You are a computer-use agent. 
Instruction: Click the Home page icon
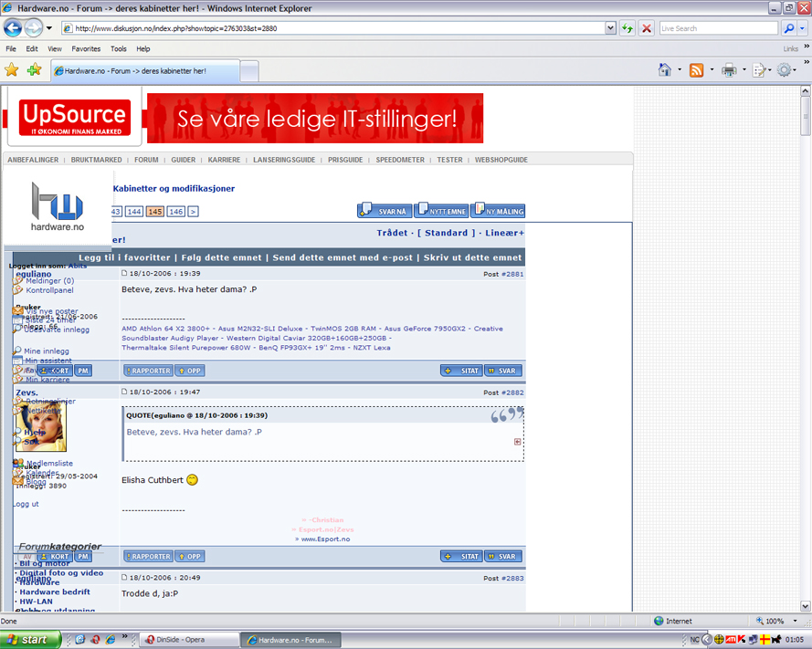[664, 70]
